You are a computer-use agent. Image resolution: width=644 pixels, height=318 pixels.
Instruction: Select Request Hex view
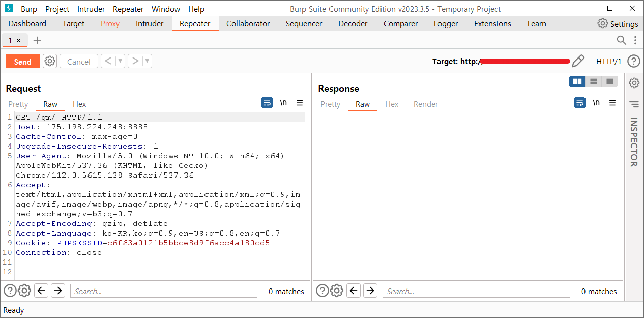coord(79,104)
